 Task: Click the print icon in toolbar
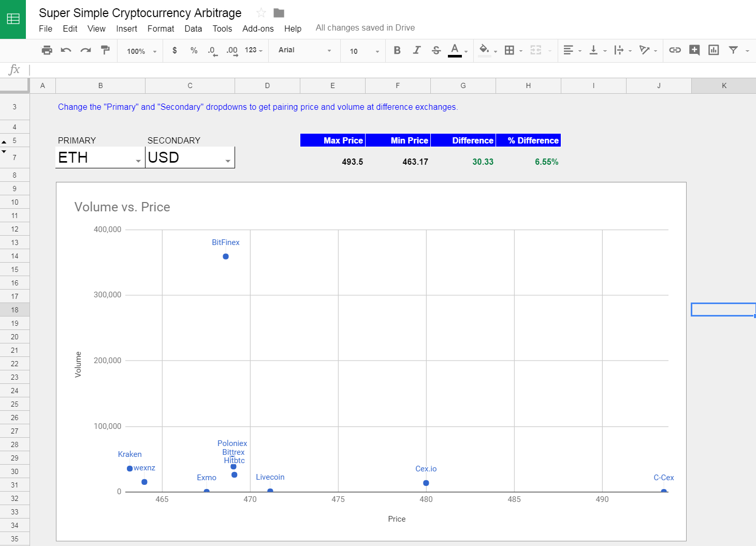(x=47, y=50)
